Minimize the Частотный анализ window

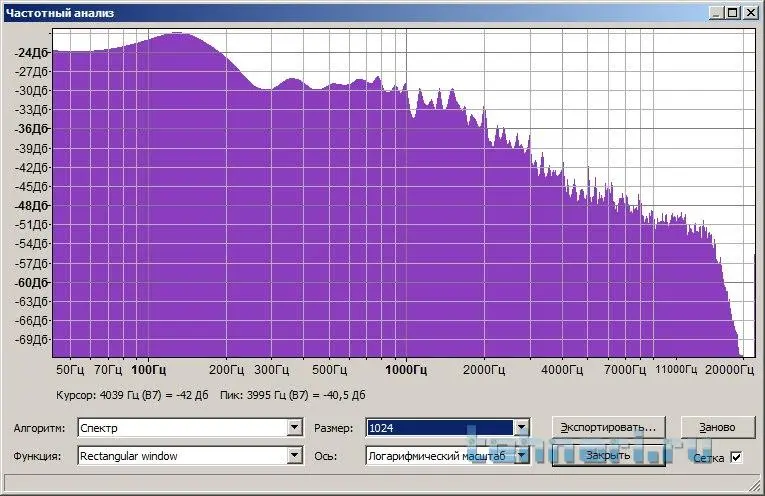click(x=716, y=13)
